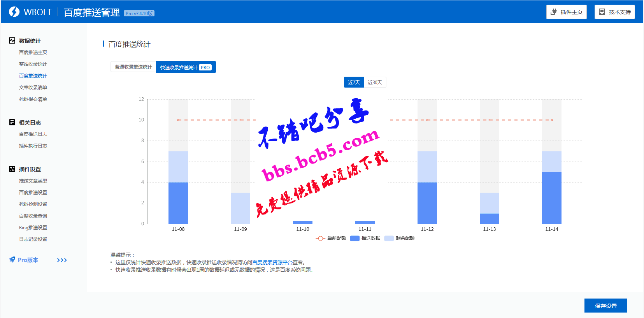Click the 百度推送管理 title in header

(91, 12)
